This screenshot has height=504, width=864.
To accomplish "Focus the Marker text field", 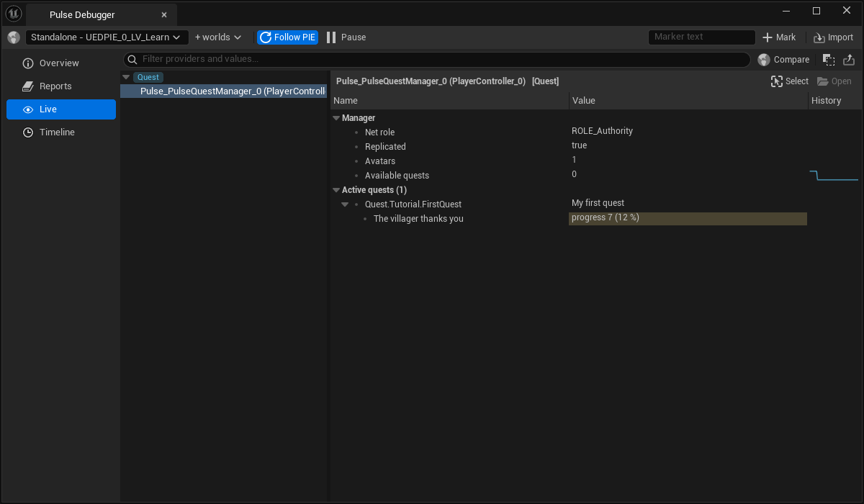I will 701,37.
